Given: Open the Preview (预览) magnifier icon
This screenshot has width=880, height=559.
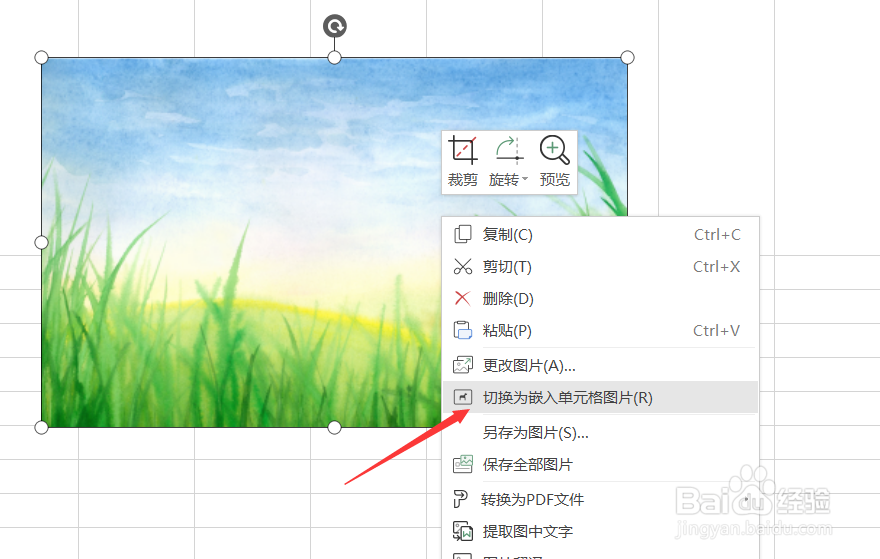Looking at the screenshot, I should click(x=554, y=150).
